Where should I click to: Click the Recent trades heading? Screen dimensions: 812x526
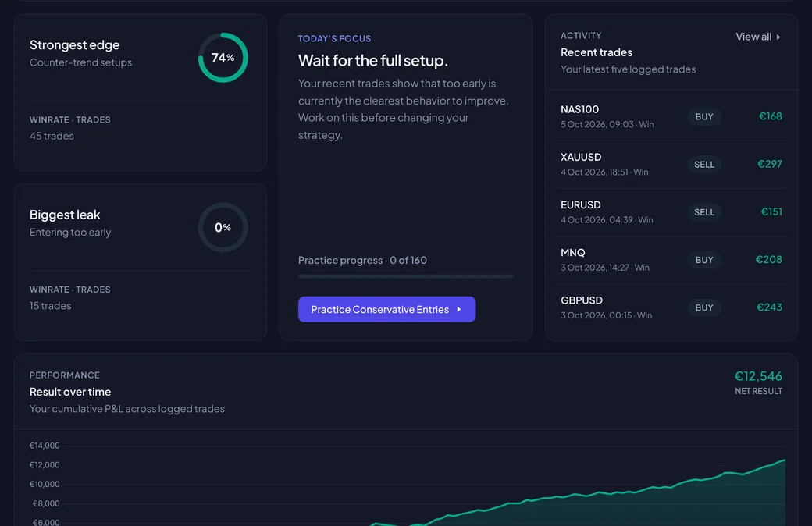pyautogui.click(x=597, y=53)
